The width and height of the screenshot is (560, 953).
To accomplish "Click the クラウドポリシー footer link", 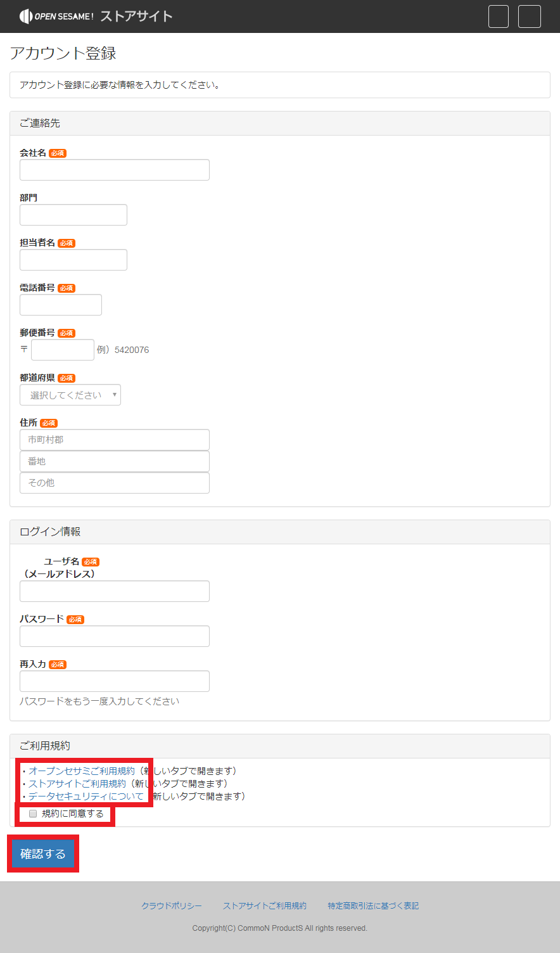I will coord(172,906).
